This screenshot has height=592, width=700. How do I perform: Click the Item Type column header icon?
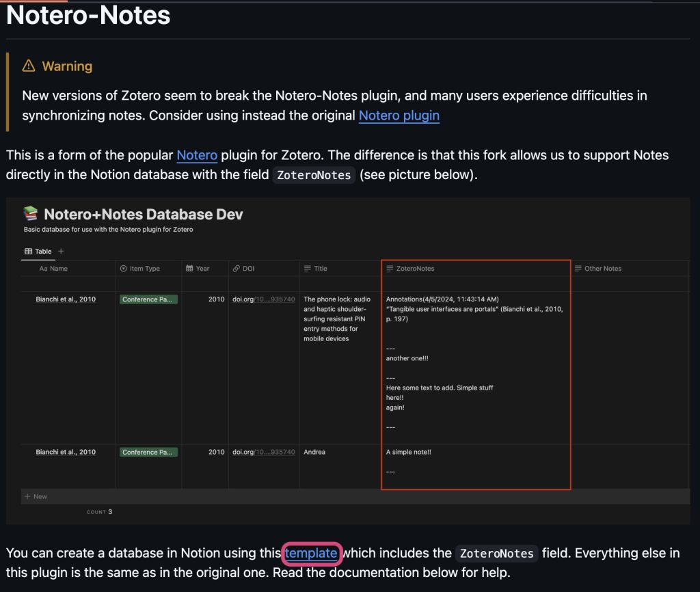point(124,269)
